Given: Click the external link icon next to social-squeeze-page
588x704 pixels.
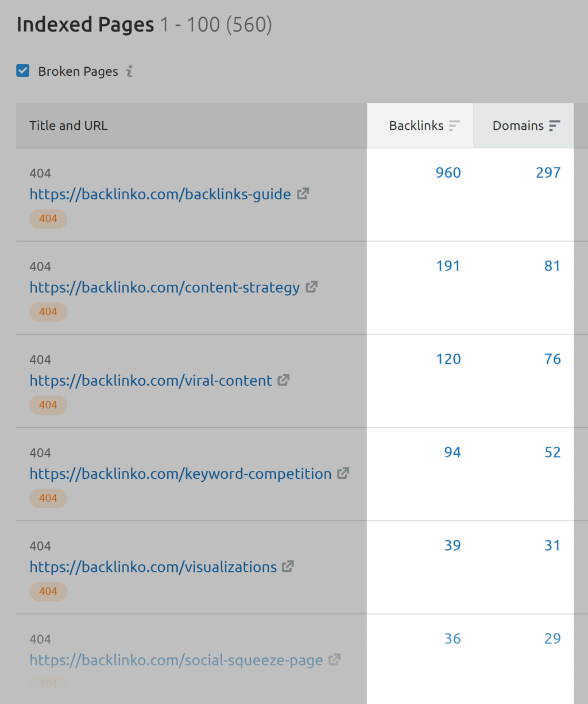Looking at the screenshot, I should (335, 660).
